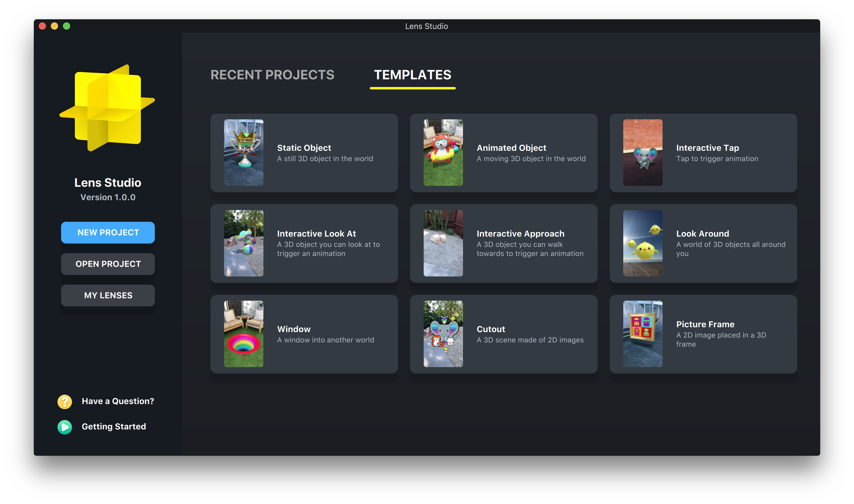The width and height of the screenshot is (854, 504).
Task: Open MY LENSES section
Action: (108, 295)
